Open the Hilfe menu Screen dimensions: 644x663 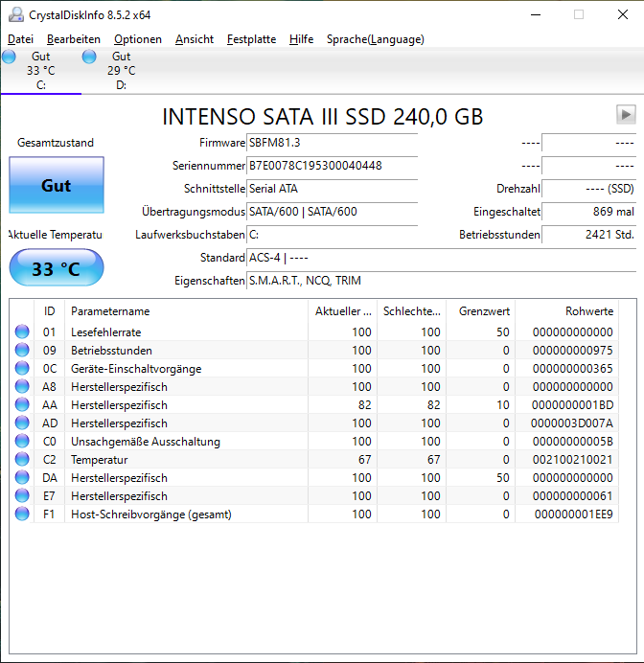pyautogui.click(x=301, y=39)
